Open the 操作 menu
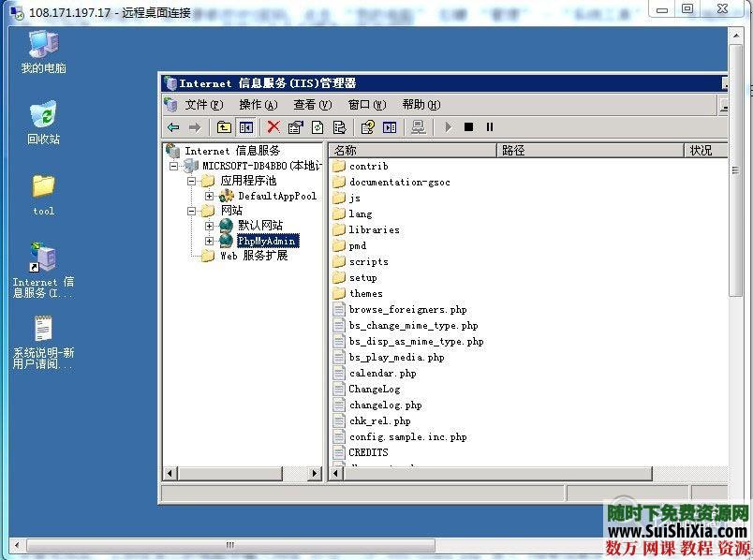This screenshot has width=753, height=560. 256,104
